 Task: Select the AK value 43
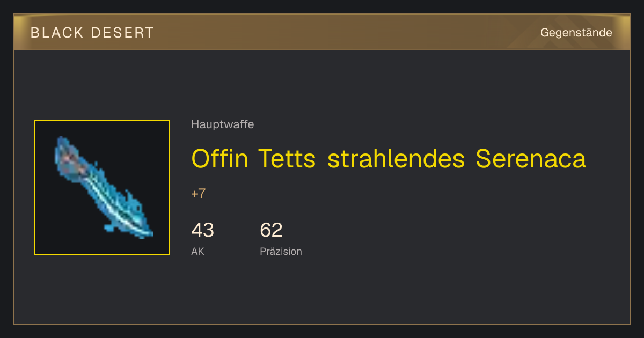[x=202, y=230]
